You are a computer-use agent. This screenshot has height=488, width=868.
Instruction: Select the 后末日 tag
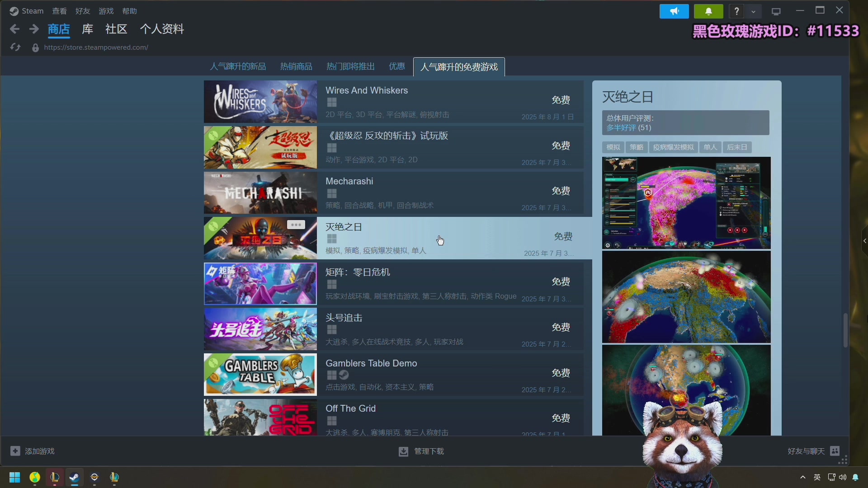tap(737, 147)
